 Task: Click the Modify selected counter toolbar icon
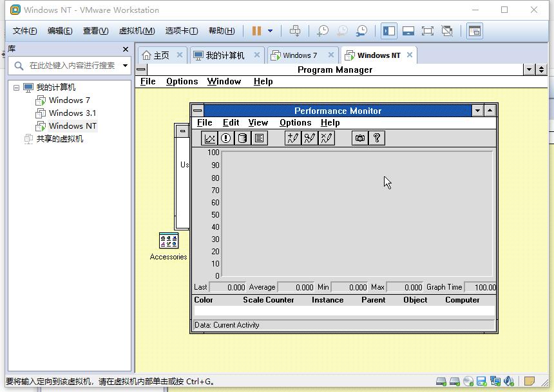click(309, 138)
